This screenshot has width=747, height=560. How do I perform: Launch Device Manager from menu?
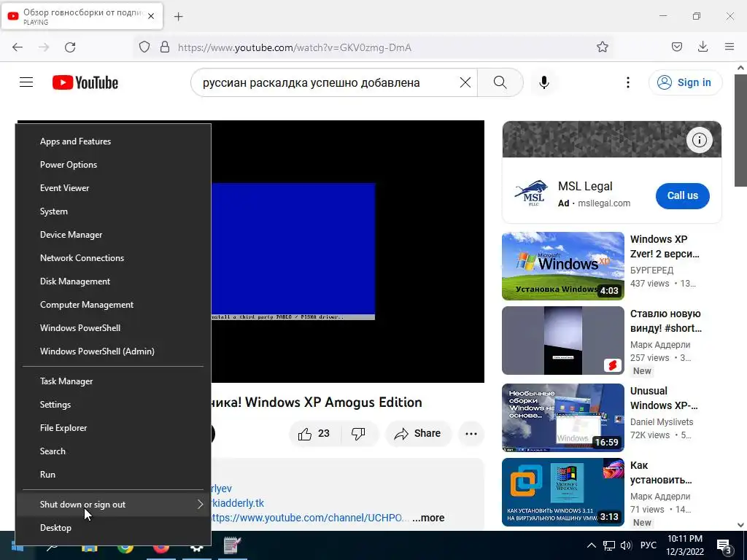pos(113,235)
